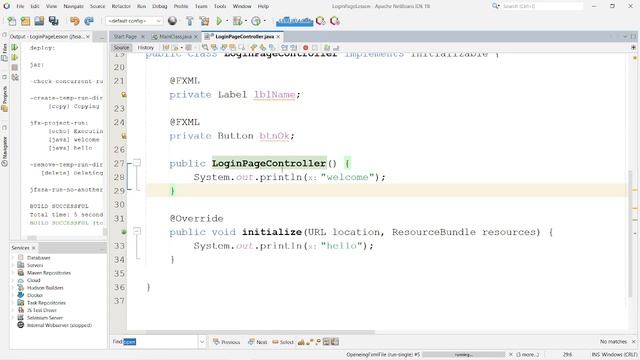The width and height of the screenshot is (640, 360).
Task: Switch to the Source editor view
Action: click(121, 48)
